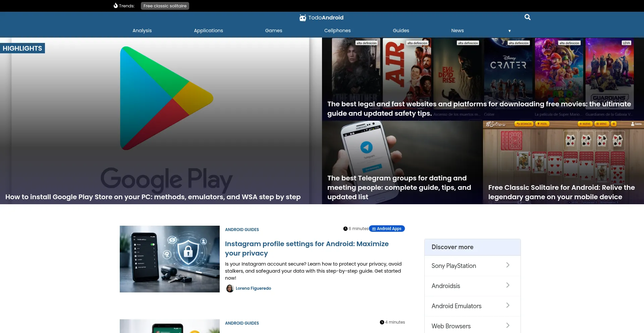Open the Analysis menu
Image resolution: width=644 pixels, height=333 pixels.
[142, 31]
